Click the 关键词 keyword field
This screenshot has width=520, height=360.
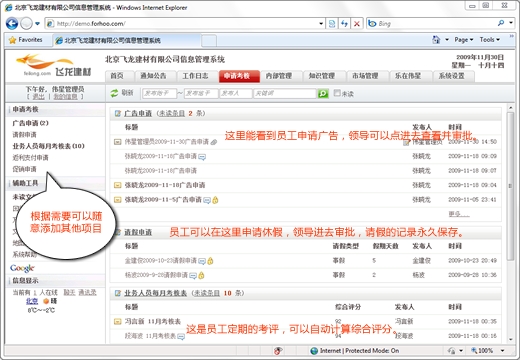[285, 93]
